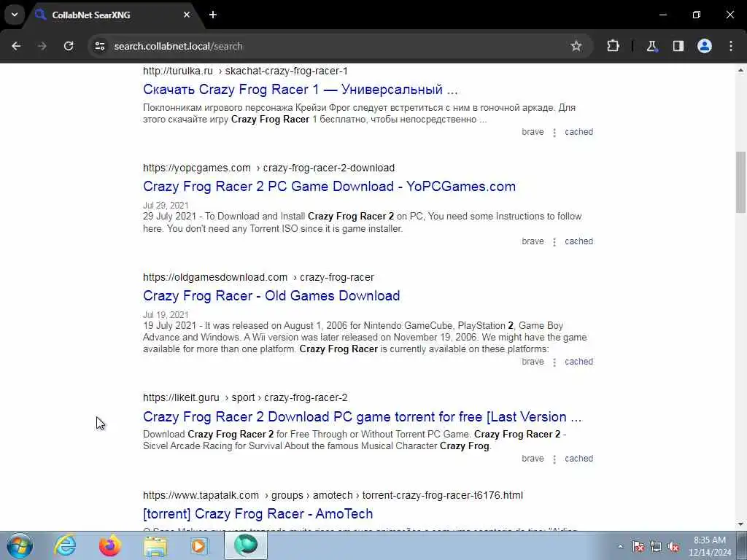Viewport: 747px width, 560px height.
Task: Open Windows Explorer folder from taskbar
Action: [x=156, y=545]
